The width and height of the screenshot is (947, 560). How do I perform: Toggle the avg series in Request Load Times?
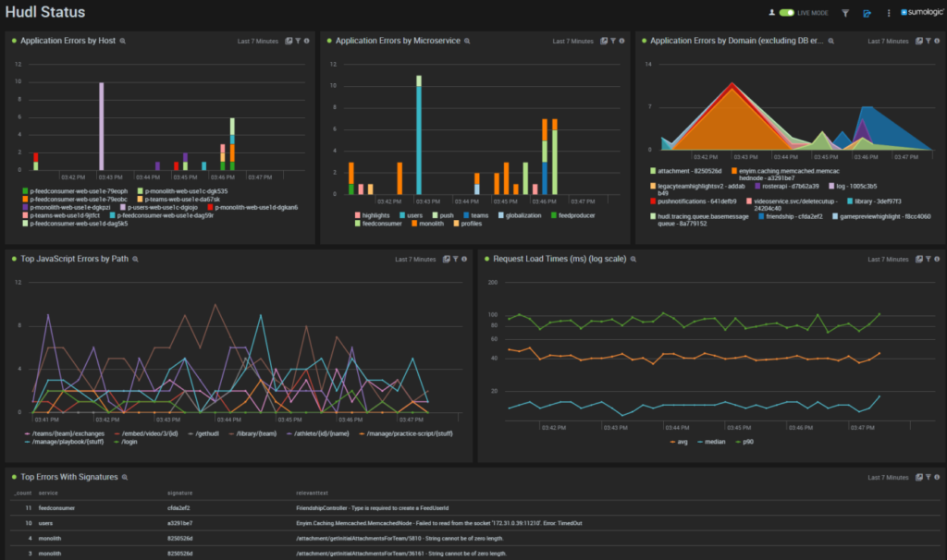point(679,442)
